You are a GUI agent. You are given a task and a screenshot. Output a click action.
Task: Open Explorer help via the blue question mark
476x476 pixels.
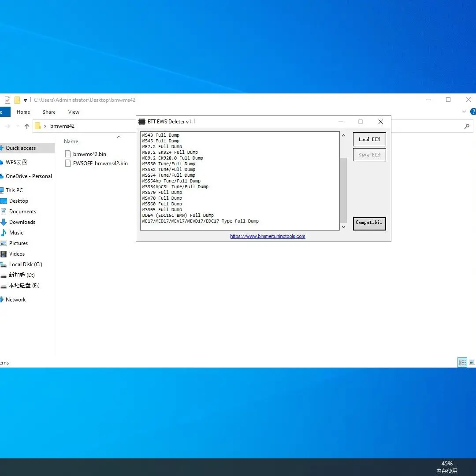point(473,112)
